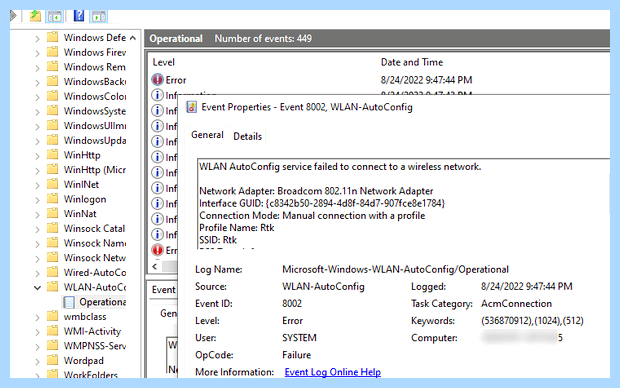
Task: Expand the WinNat tree node
Action: pyautogui.click(x=37, y=215)
